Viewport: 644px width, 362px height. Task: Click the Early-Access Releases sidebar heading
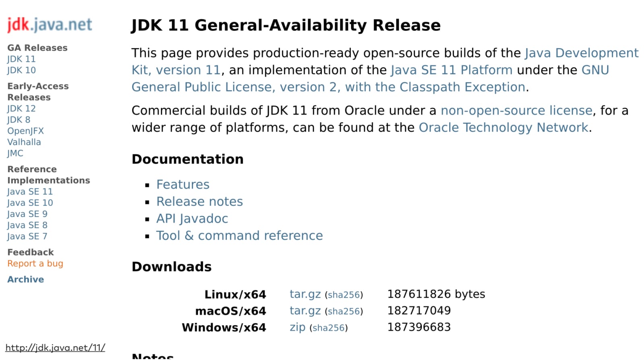pyautogui.click(x=38, y=92)
